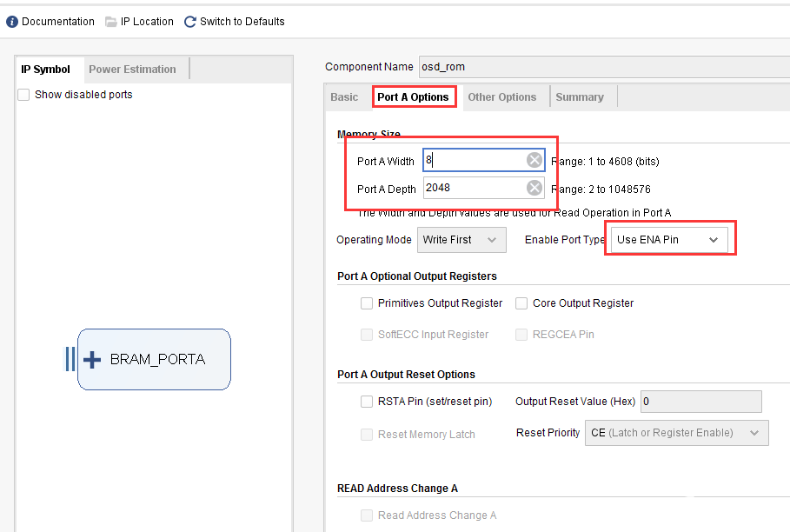The image size is (790, 532).
Task: Switch to the Basic tab
Action: [344, 97]
